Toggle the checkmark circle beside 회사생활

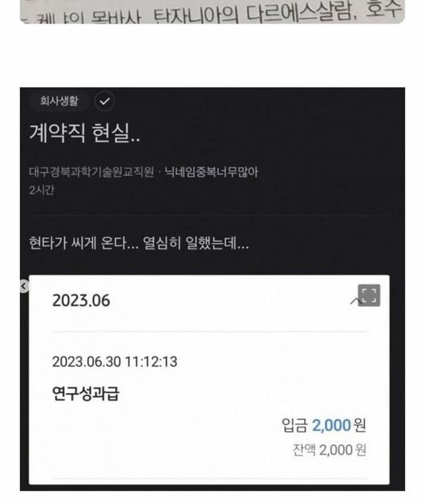[x=104, y=101]
